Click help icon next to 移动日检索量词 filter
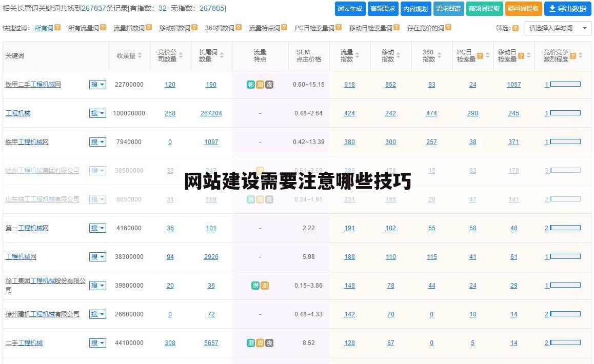Screen dimensions: 594x364 (x=397, y=27)
